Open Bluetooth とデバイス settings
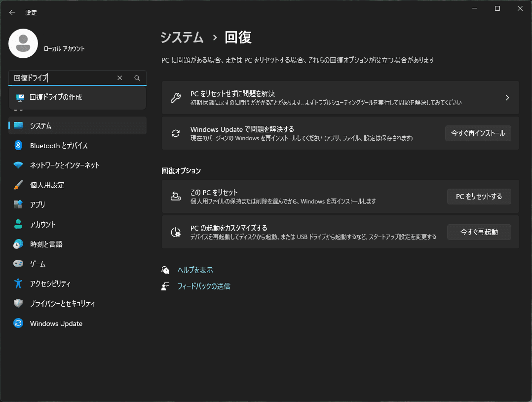532x402 pixels. [77, 145]
